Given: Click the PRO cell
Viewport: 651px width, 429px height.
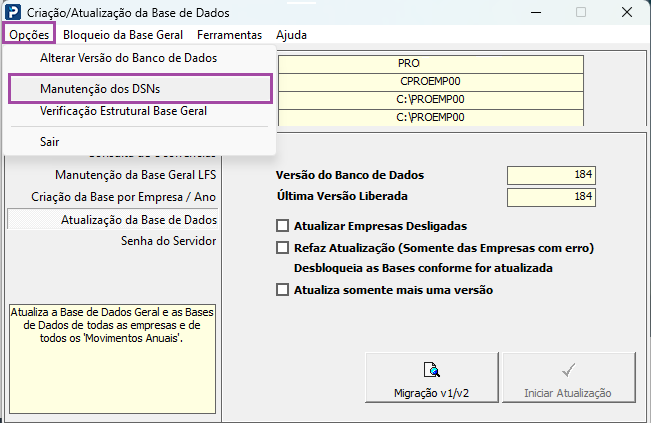Looking at the screenshot, I should tap(431, 64).
